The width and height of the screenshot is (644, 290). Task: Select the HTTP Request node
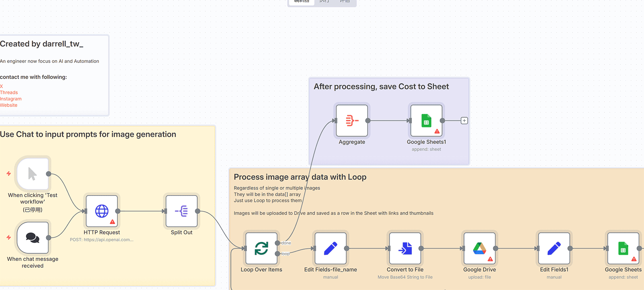(x=102, y=211)
